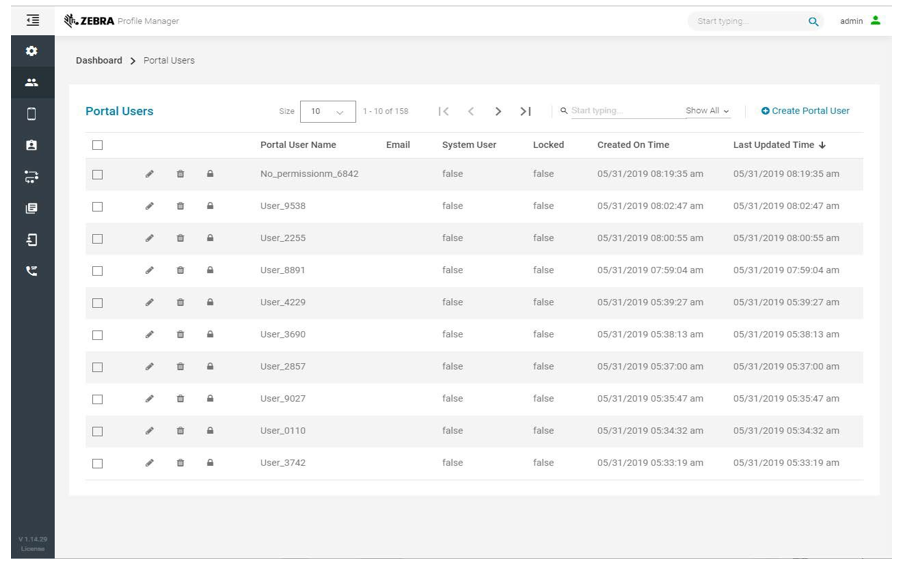The image size is (903, 564).
Task: Collapse the sidebar with the hamburger icon
Action: [33, 20]
